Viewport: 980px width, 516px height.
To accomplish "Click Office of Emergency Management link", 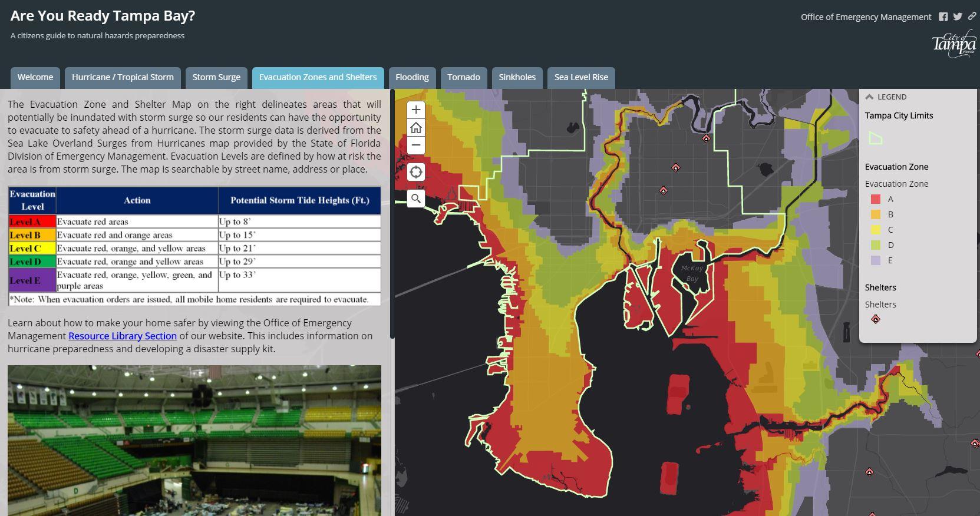I will tap(866, 17).
